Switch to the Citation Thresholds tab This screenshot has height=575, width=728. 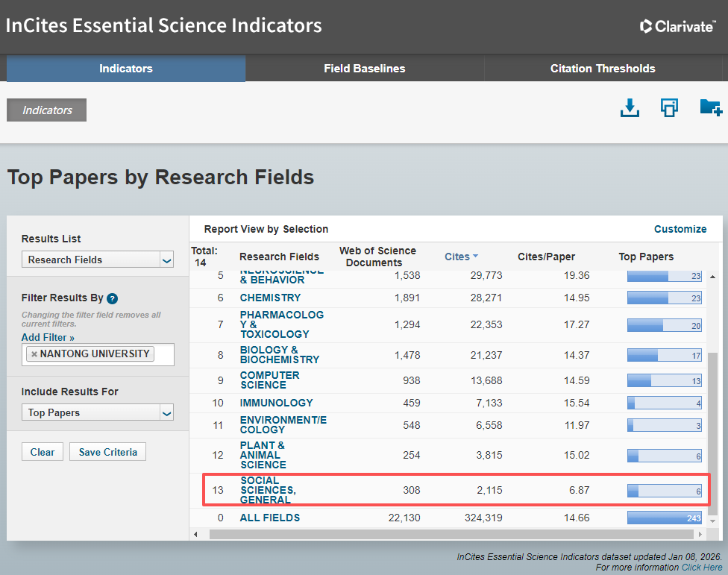tap(603, 69)
